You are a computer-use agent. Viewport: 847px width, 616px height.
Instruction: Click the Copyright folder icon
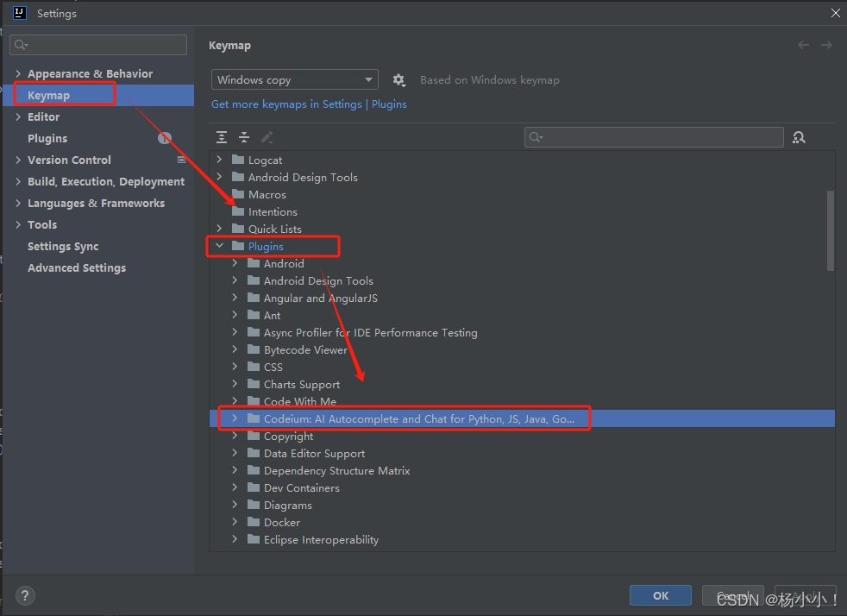pyautogui.click(x=254, y=436)
